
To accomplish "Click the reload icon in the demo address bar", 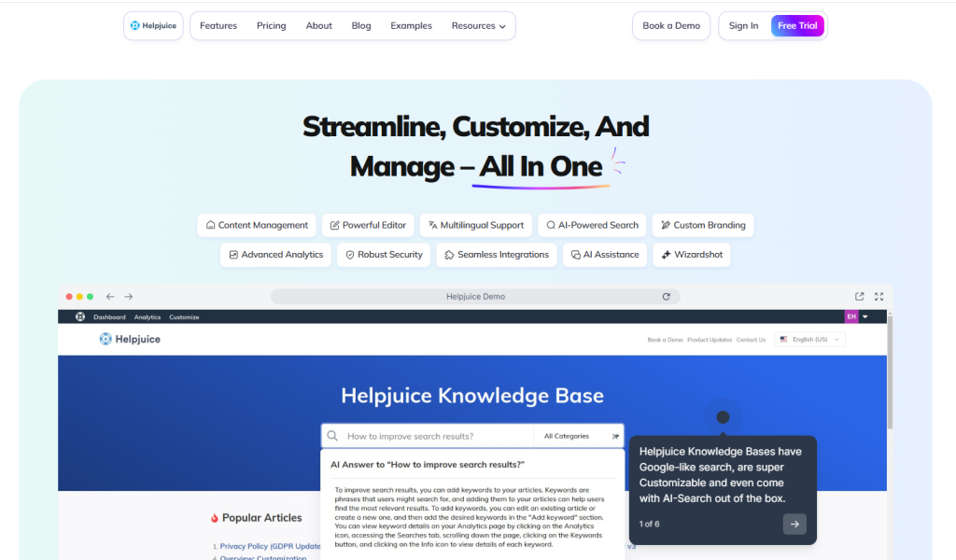I will [667, 297].
